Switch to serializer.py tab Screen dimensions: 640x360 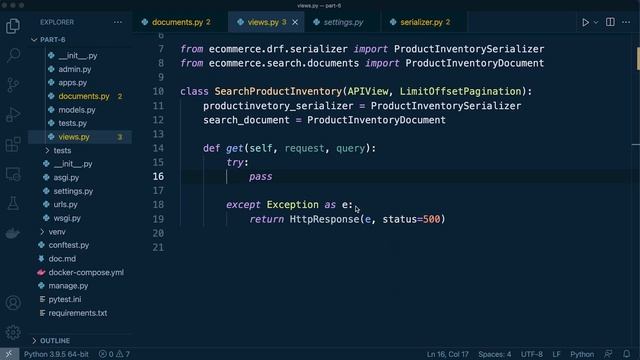click(x=423, y=22)
